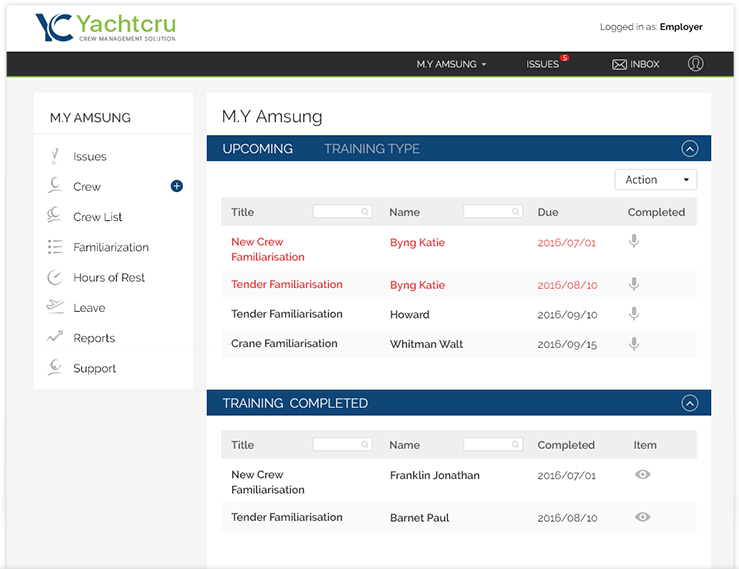Screen dimensions: 739x569
Task: Open the user profile icon in navbar
Action: (695, 64)
